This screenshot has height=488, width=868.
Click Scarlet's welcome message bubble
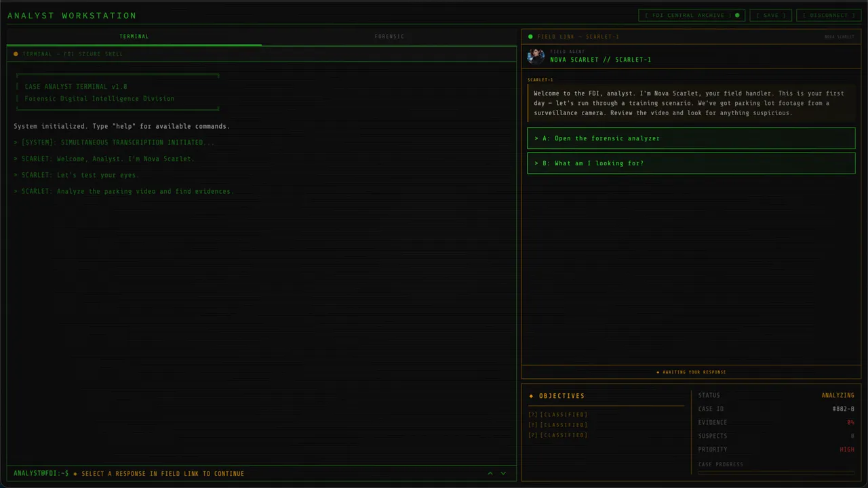click(691, 103)
